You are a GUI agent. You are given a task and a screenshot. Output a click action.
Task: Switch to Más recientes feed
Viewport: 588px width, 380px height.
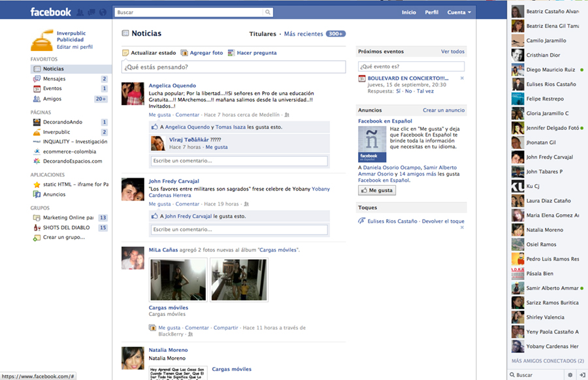pos(303,34)
